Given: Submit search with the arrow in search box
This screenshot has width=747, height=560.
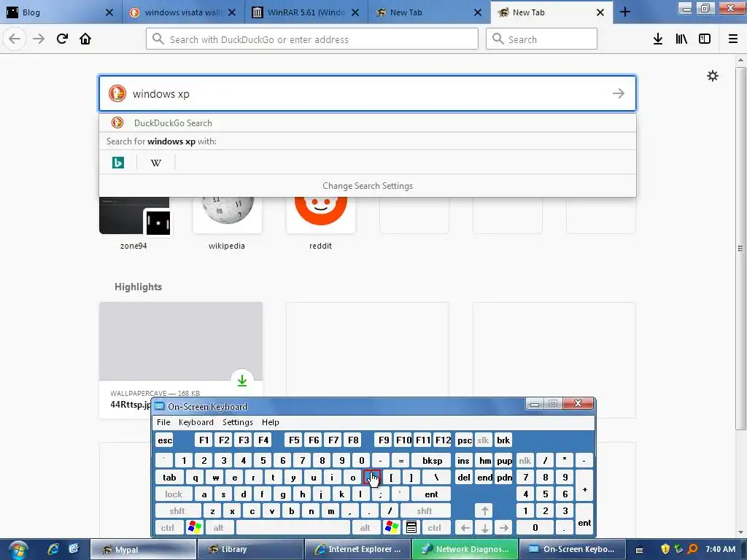Looking at the screenshot, I should click(619, 93).
